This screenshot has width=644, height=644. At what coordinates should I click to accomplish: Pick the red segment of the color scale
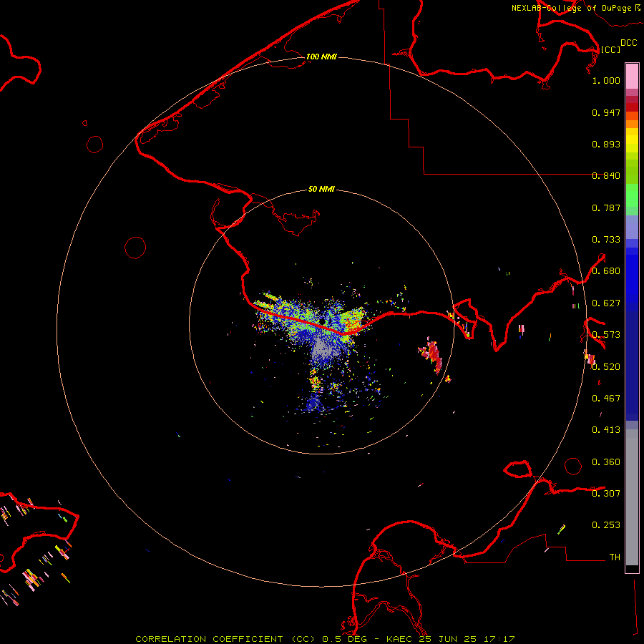coord(632,107)
